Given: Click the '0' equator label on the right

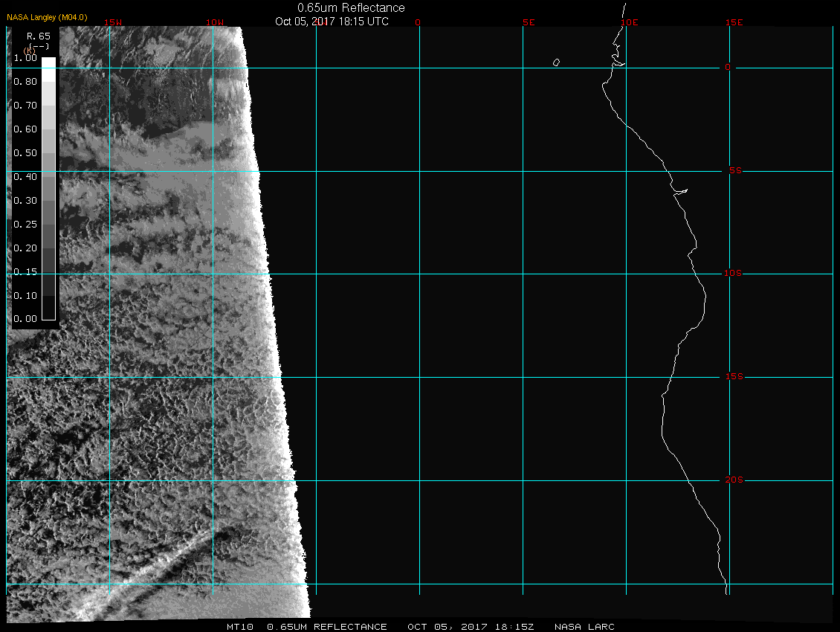Looking at the screenshot, I should [728, 67].
